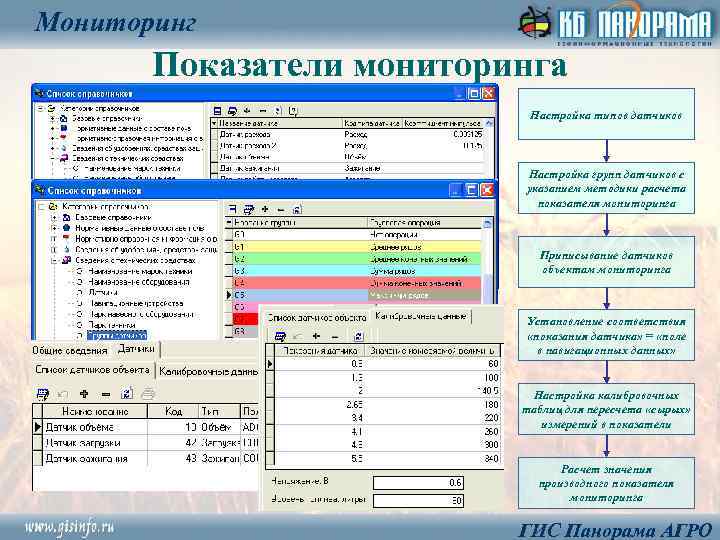
Task: Click the Показания датчика column header
Action: tap(320, 351)
